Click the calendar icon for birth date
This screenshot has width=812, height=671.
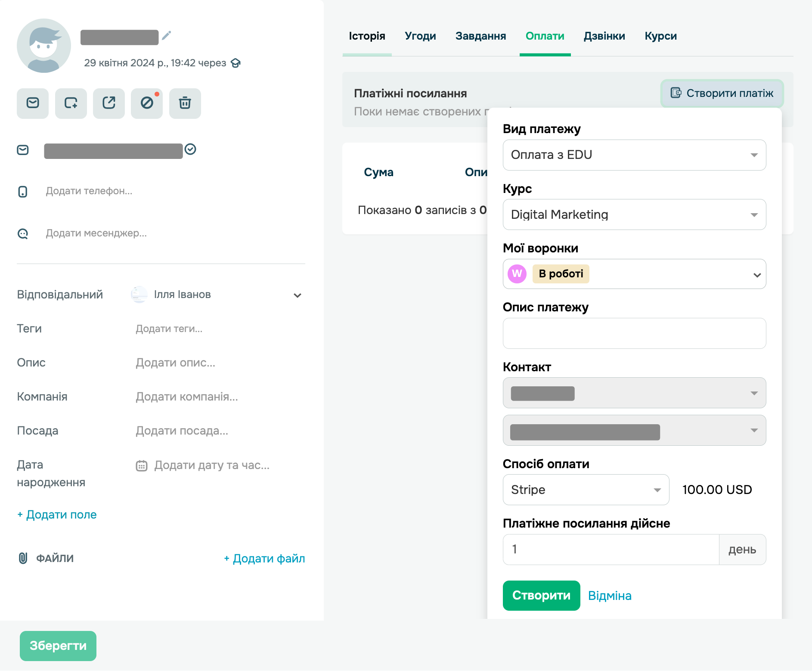click(142, 466)
